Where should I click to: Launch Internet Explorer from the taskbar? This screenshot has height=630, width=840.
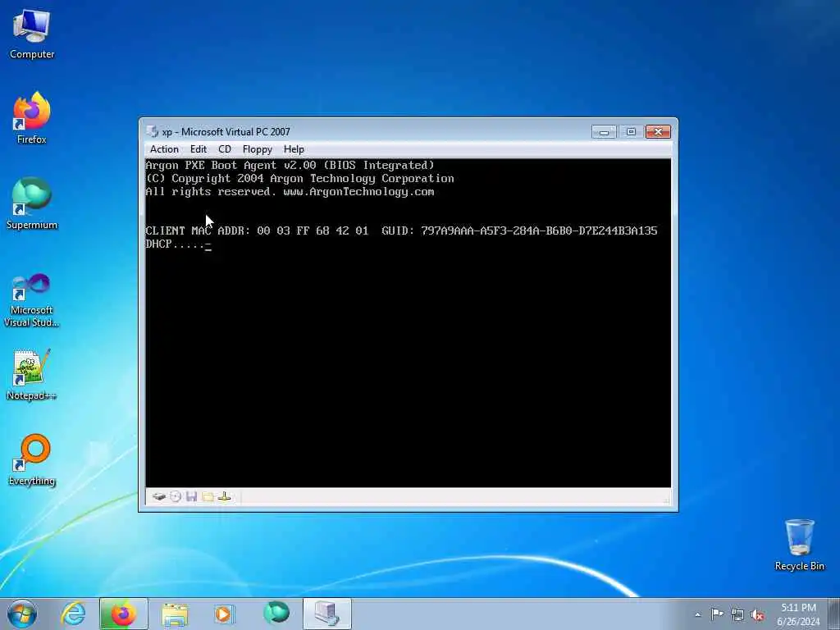(73, 614)
